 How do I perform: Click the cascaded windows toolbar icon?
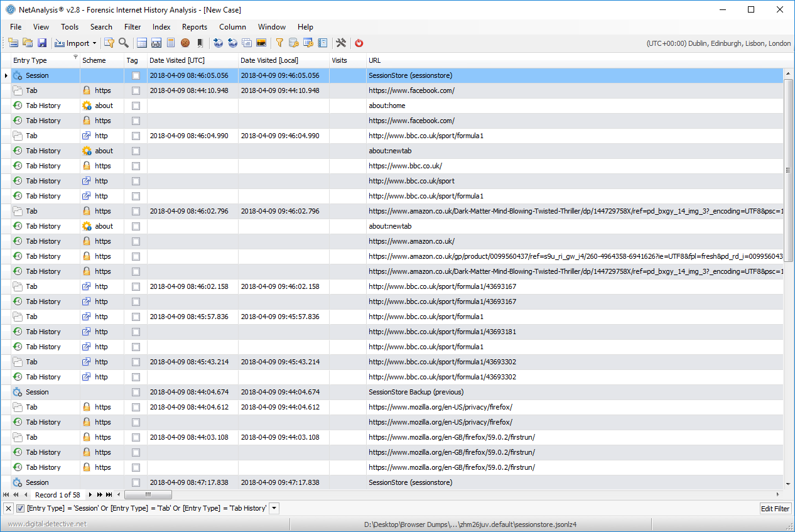point(247,43)
